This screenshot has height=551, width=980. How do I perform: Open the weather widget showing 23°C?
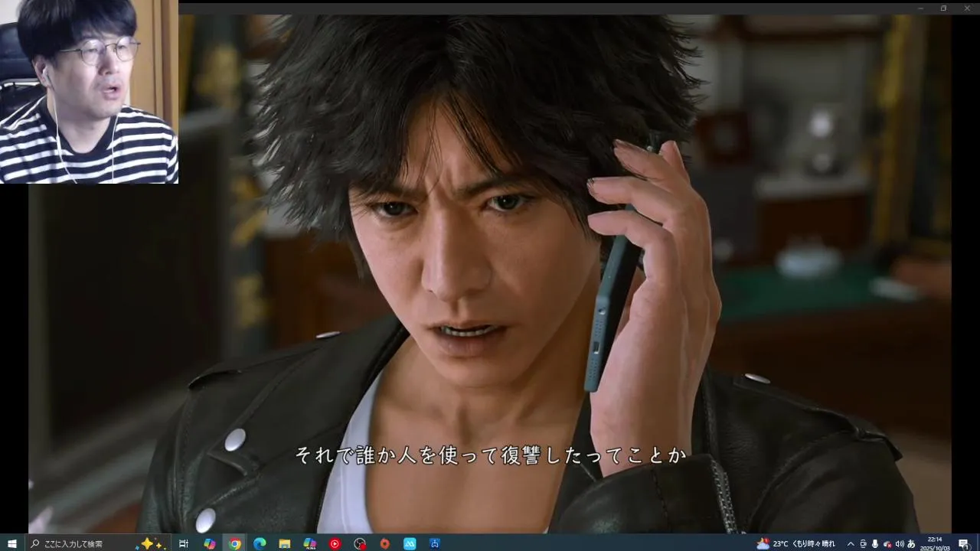796,543
